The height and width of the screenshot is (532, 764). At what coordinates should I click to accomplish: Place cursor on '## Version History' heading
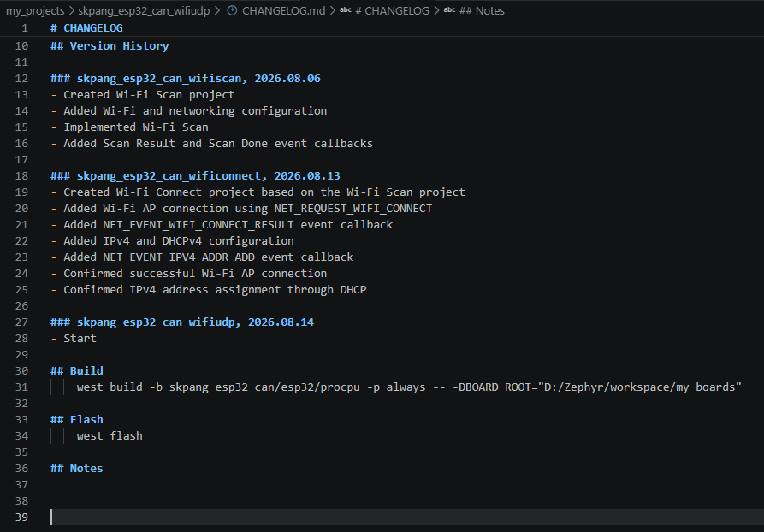[x=110, y=46]
